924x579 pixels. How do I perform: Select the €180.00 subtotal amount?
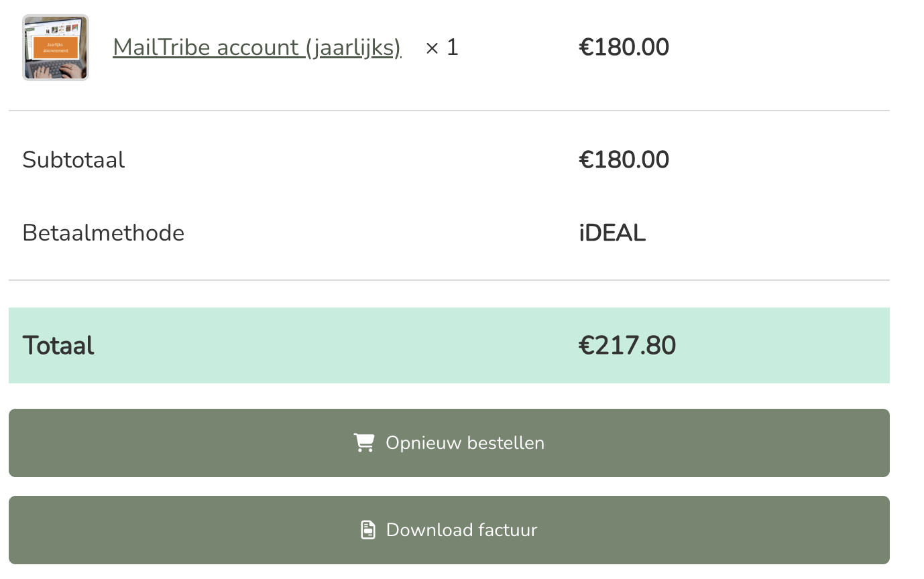tap(624, 159)
